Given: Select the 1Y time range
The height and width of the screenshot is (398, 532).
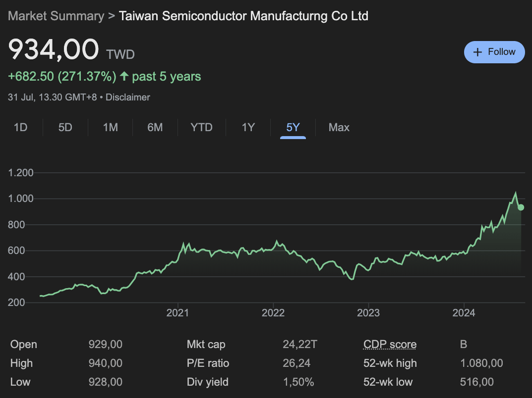Looking at the screenshot, I should pyautogui.click(x=248, y=127).
